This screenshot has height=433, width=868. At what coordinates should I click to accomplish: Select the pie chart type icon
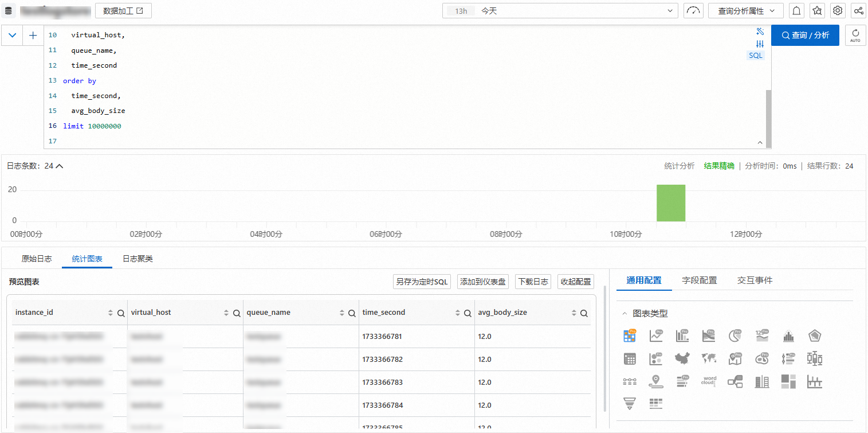click(735, 336)
